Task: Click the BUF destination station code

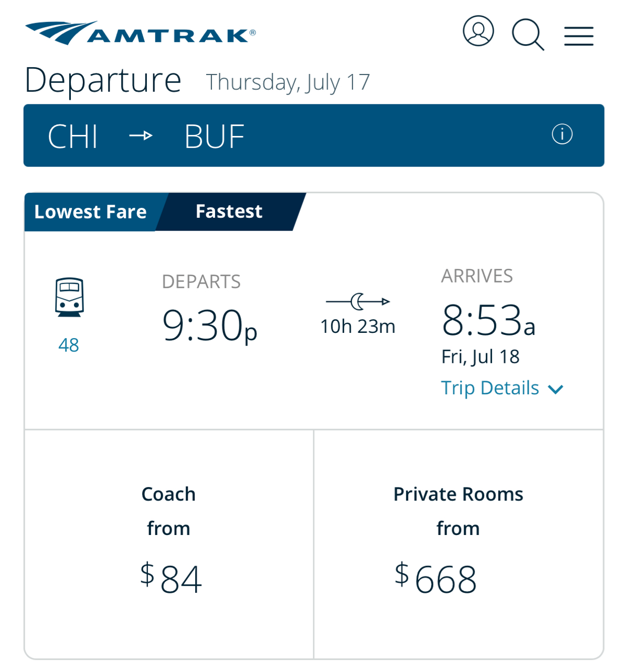Action: (215, 136)
